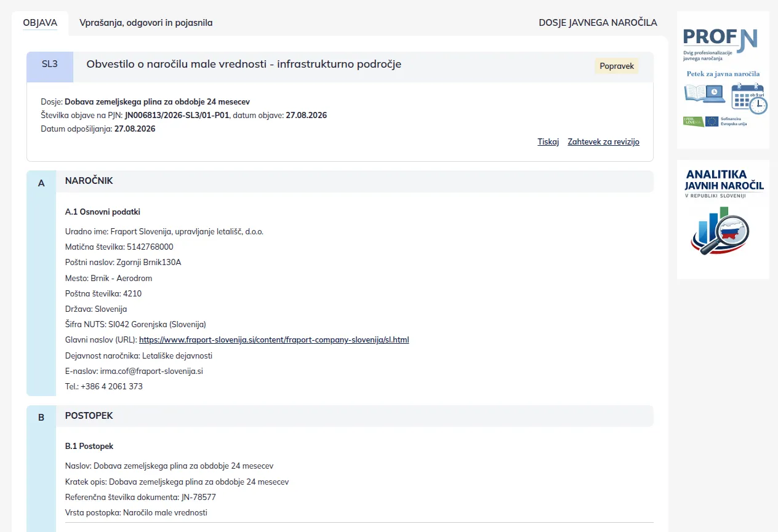The image size is (778, 532).
Task: Click the SL3 form code label
Action: 50,63
